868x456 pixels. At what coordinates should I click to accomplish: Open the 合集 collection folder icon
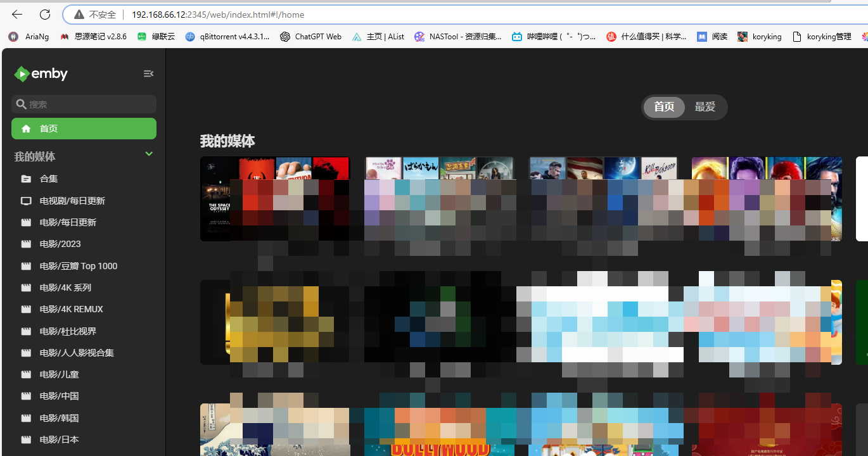tap(26, 179)
